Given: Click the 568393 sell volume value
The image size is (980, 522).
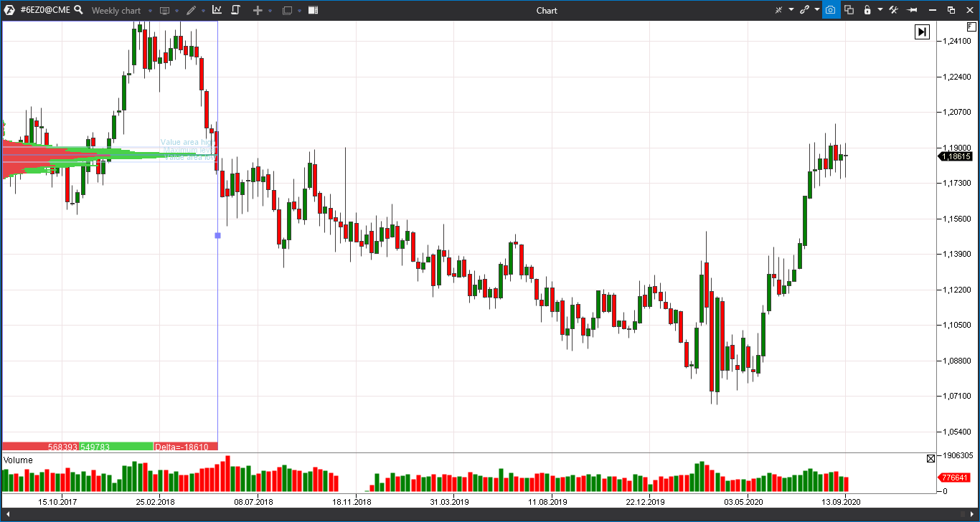Looking at the screenshot, I should click(63, 447).
